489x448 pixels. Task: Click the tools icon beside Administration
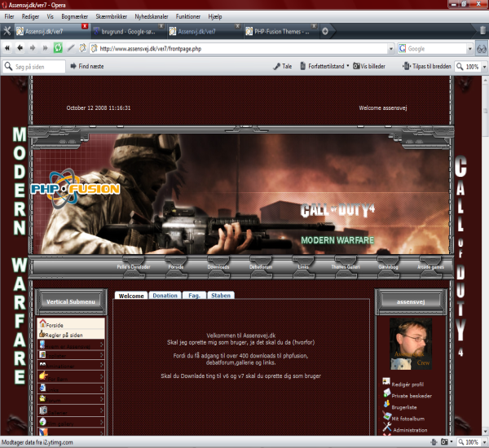[387, 427]
